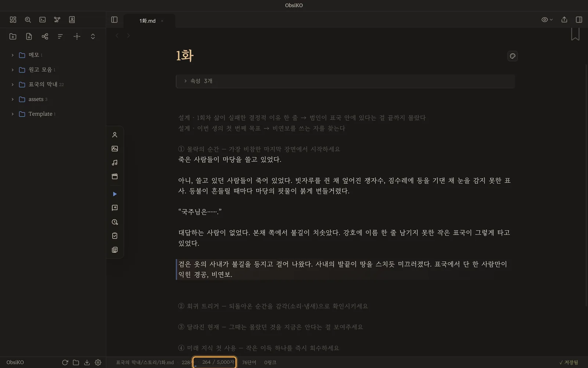Switch to the 1화.md tab
Viewport: 588px width, 368px height.
pyautogui.click(x=147, y=21)
